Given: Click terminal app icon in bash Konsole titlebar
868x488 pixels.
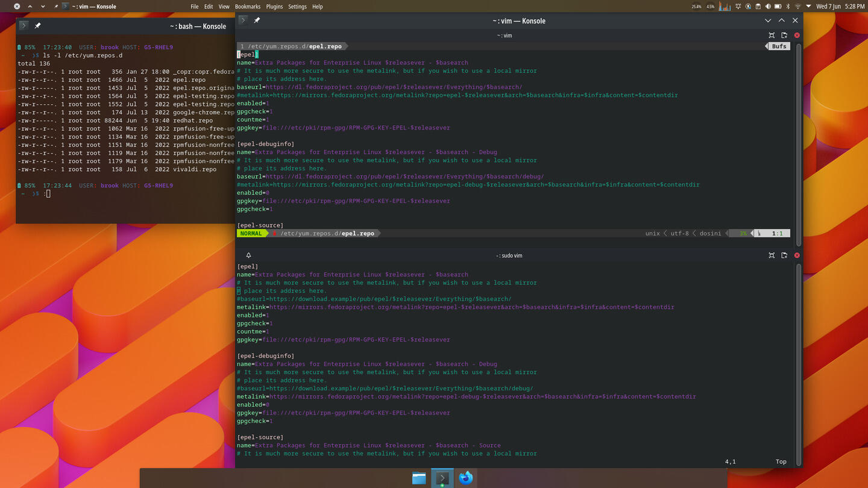Looking at the screenshot, I should [x=24, y=26].
